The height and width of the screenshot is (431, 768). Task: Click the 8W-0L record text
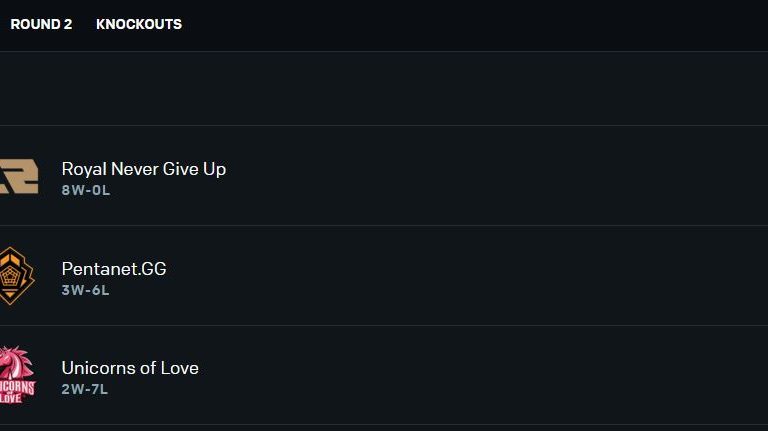pos(86,190)
